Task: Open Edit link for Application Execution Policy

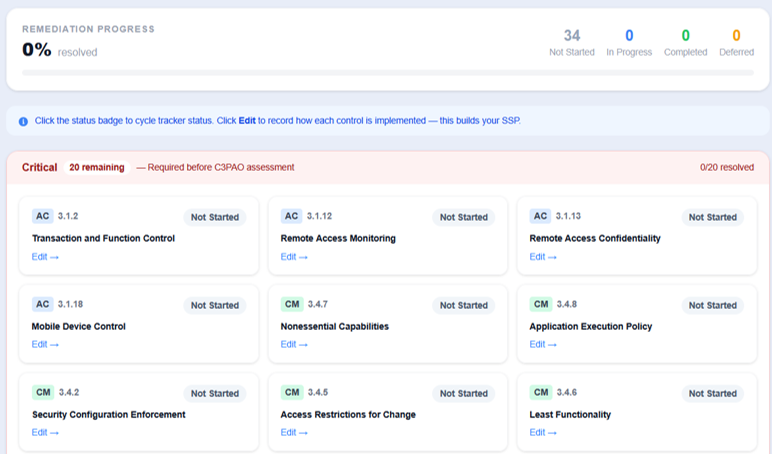Action: pyautogui.click(x=543, y=344)
